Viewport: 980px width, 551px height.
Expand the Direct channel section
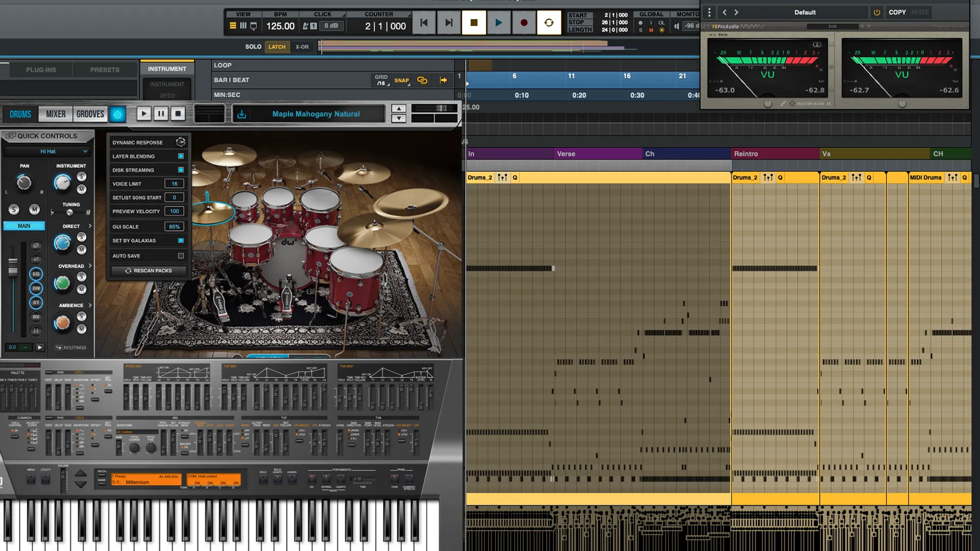point(89,226)
